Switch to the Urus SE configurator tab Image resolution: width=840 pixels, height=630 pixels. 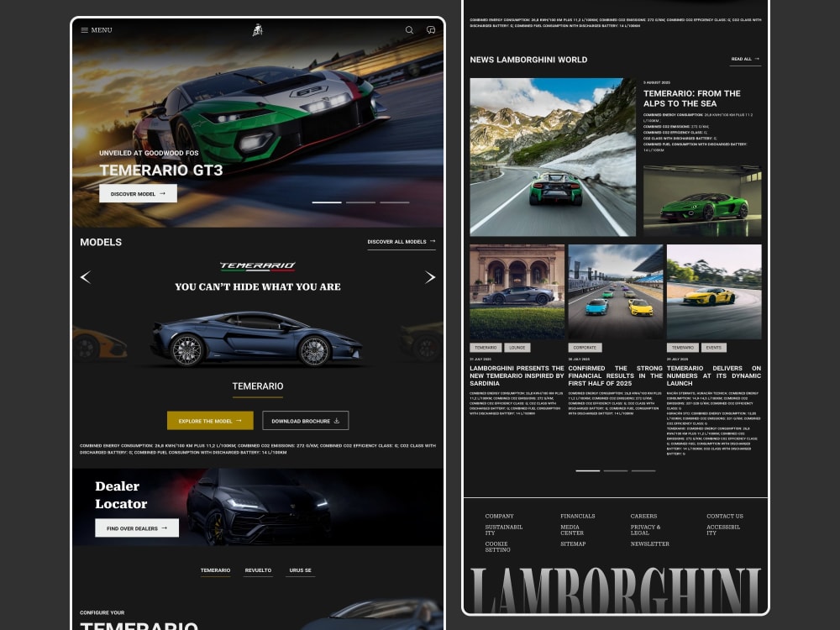[x=300, y=570]
